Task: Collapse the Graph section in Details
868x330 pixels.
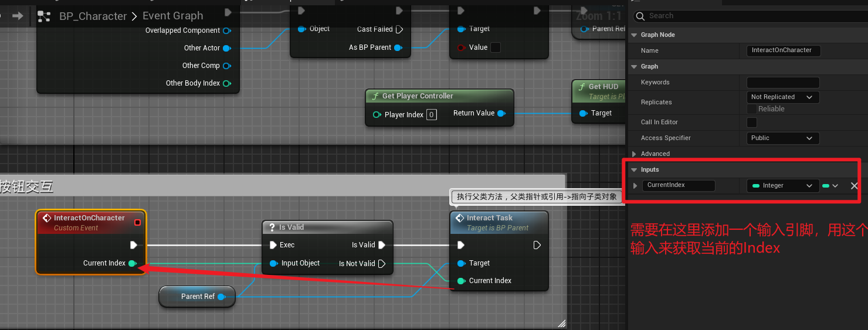Action: click(634, 67)
